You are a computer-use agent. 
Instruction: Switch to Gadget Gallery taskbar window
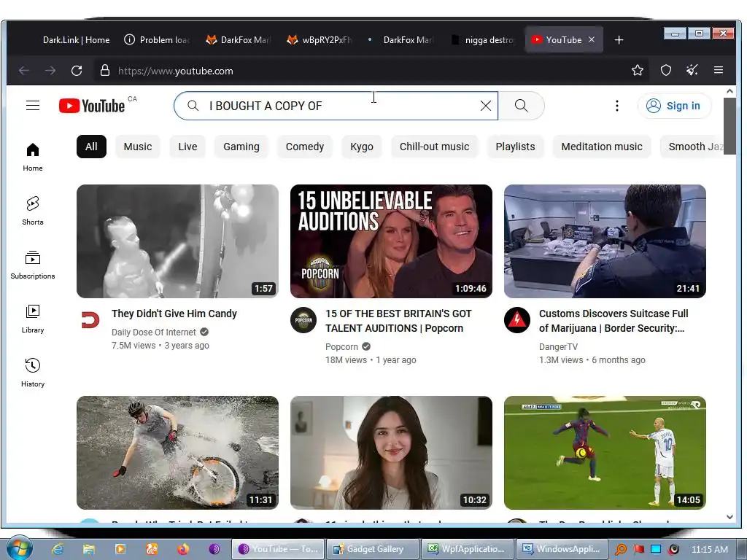click(373, 549)
